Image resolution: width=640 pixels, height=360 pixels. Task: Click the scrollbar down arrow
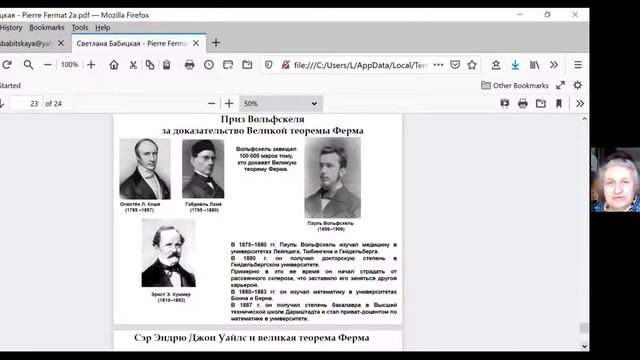[584, 347]
